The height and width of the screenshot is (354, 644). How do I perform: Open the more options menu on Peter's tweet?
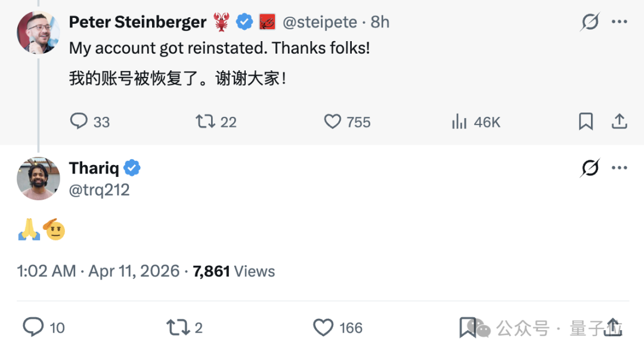620,21
